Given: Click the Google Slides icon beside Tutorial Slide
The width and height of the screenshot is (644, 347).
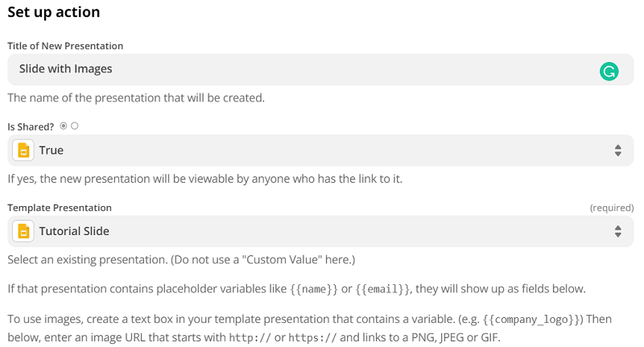Looking at the screenshot, I should point(23,231).
